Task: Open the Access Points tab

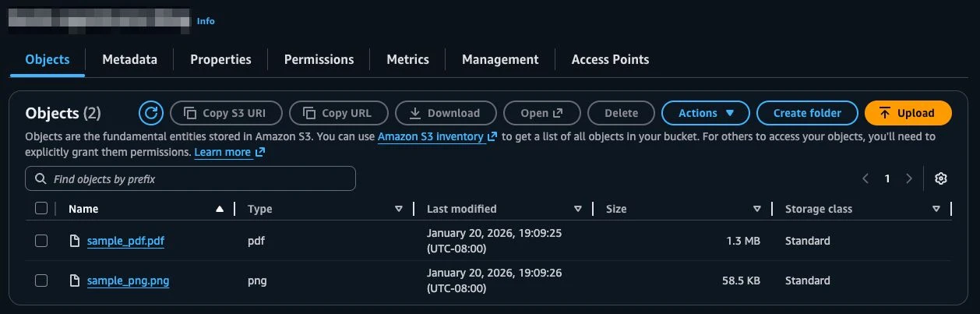Action: click(x=610, y=59)
